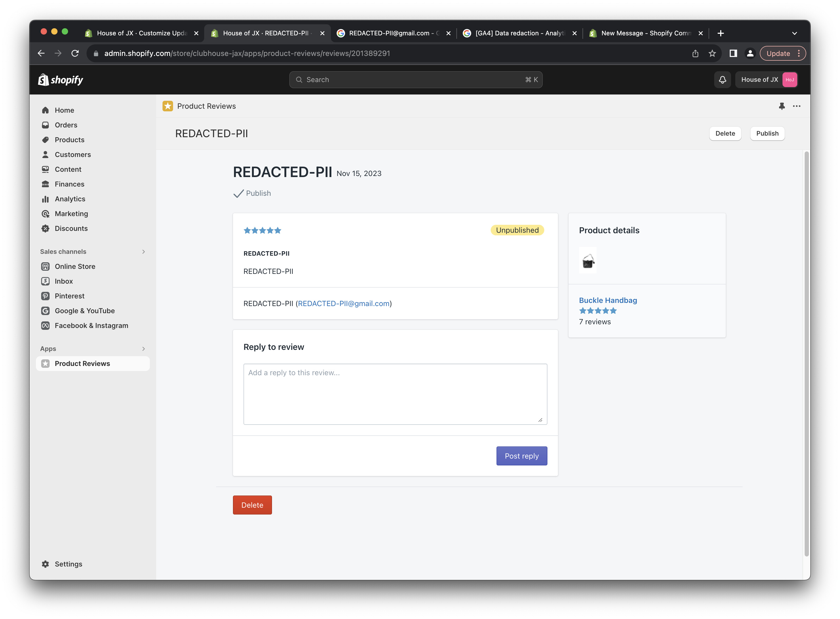Click the Post reply button
The width and height of the screenshot is (840, 619).
tap(521, 456)
